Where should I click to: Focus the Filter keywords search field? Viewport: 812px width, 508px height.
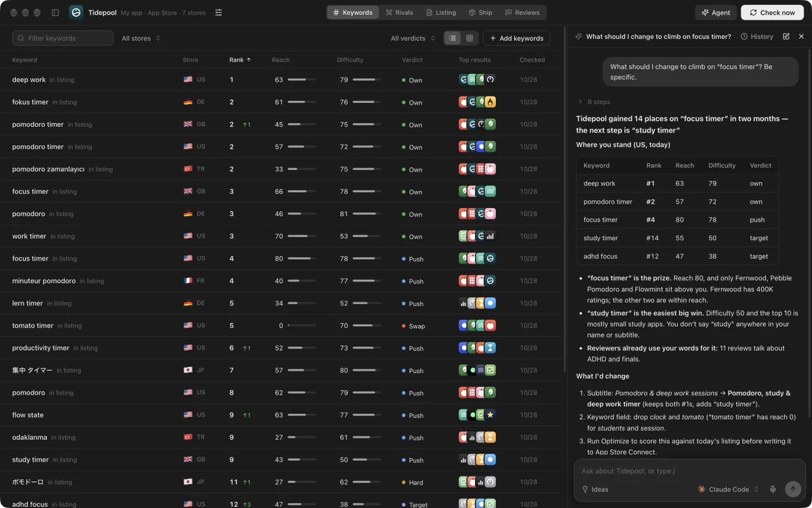tap(63, 38)
